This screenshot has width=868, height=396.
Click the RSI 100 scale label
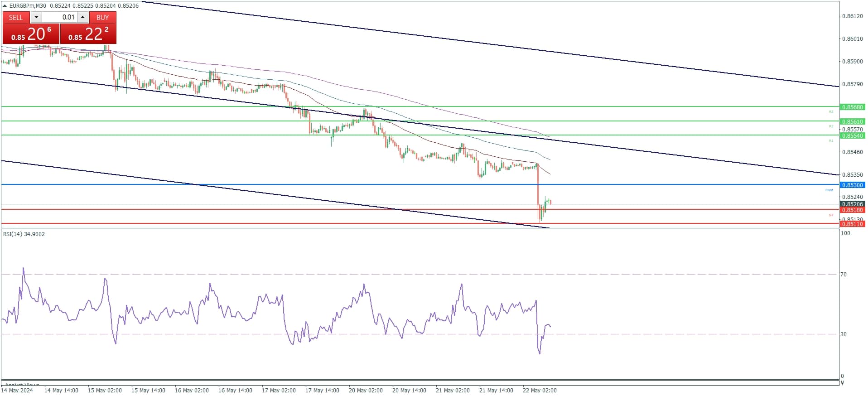pos(845,233)
